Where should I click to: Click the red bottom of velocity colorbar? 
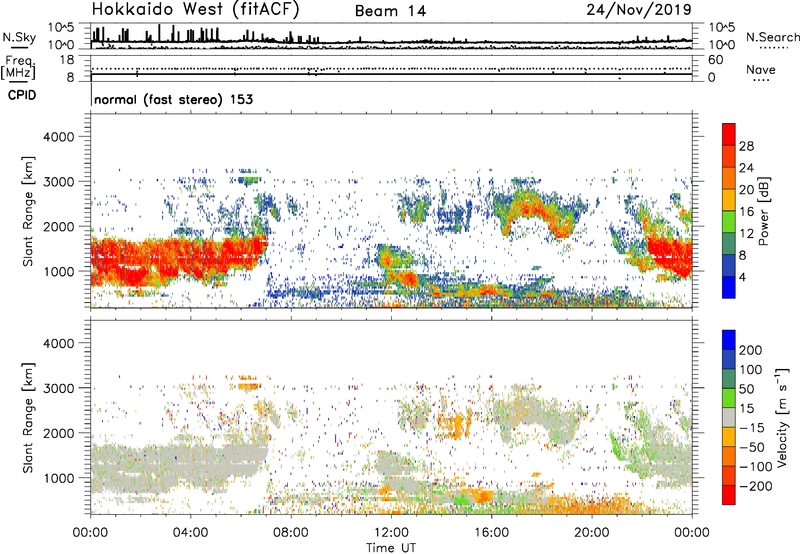click(x=729, y=495)
